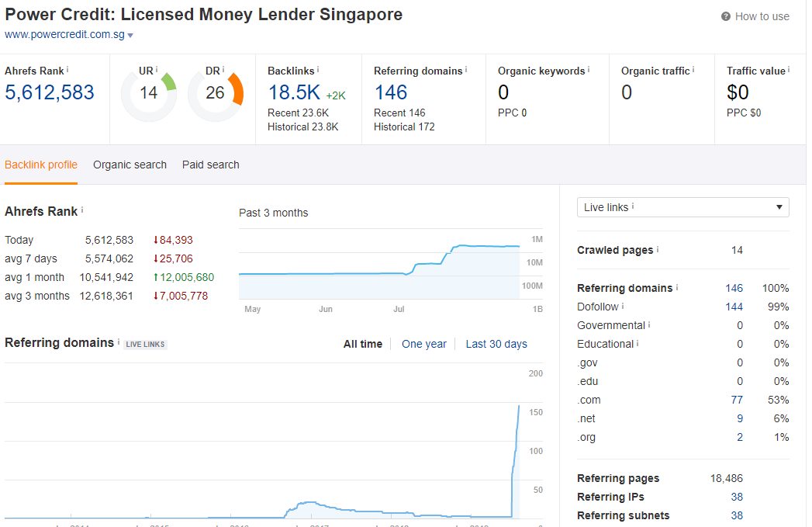Open the 144 Dofollow domains link
Image resolution: width=812 pixels, height=527 pixels.
pyautogui.click(x=734, y=307)
